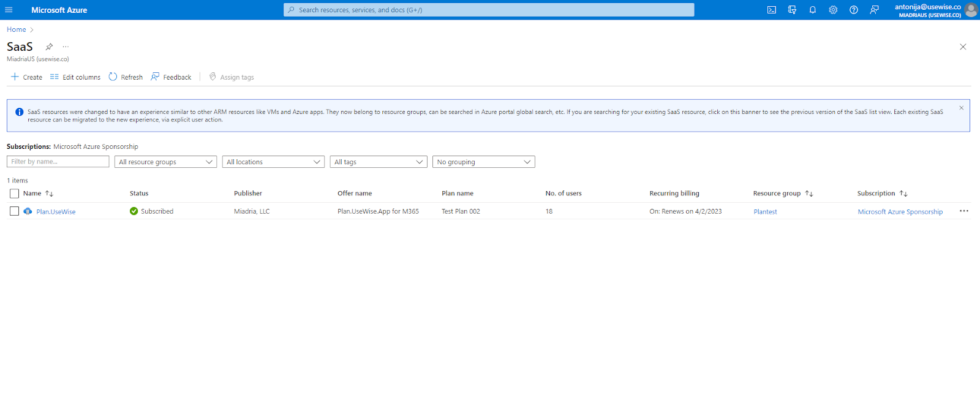Open top bar feedback icon

(874, 10)
